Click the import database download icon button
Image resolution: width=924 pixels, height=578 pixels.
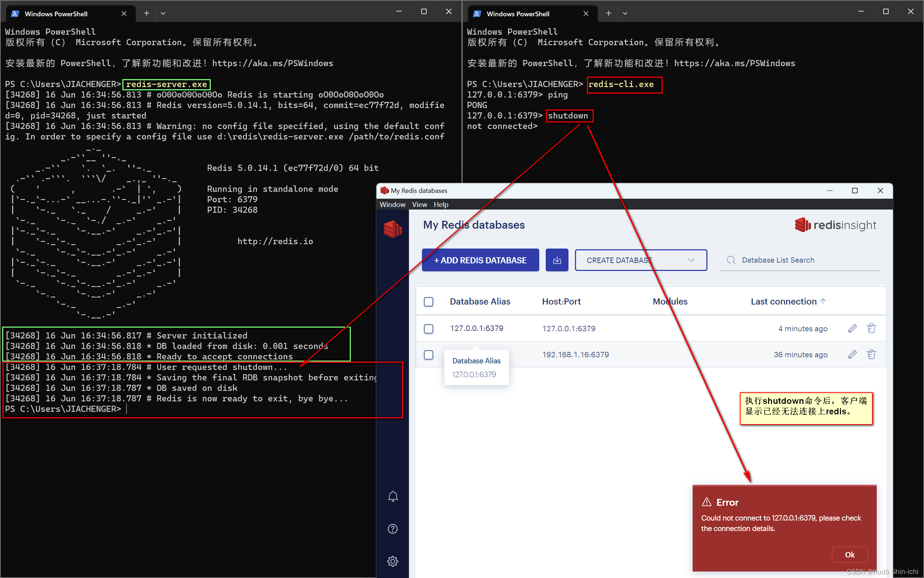(x=557, y=260)
